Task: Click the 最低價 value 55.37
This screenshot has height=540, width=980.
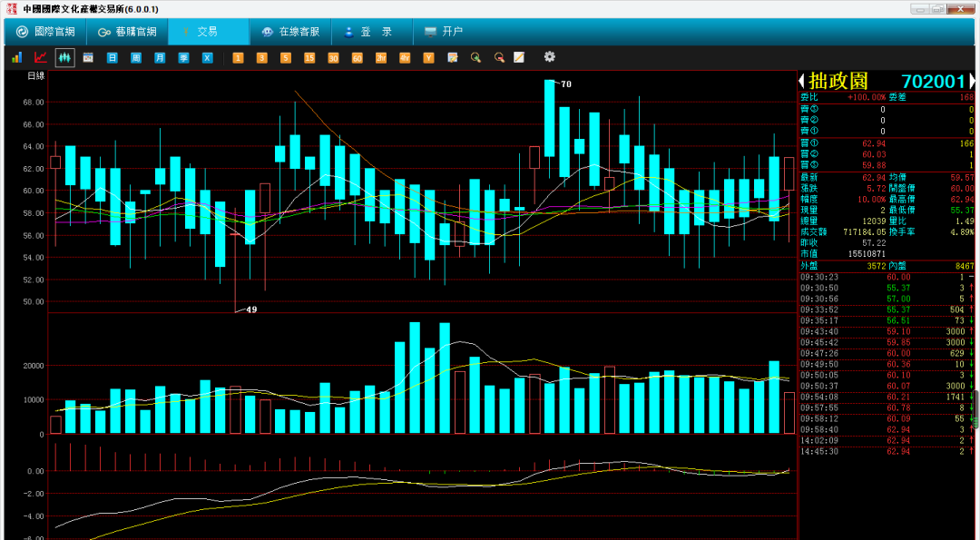Action: (x=962, y=210)
